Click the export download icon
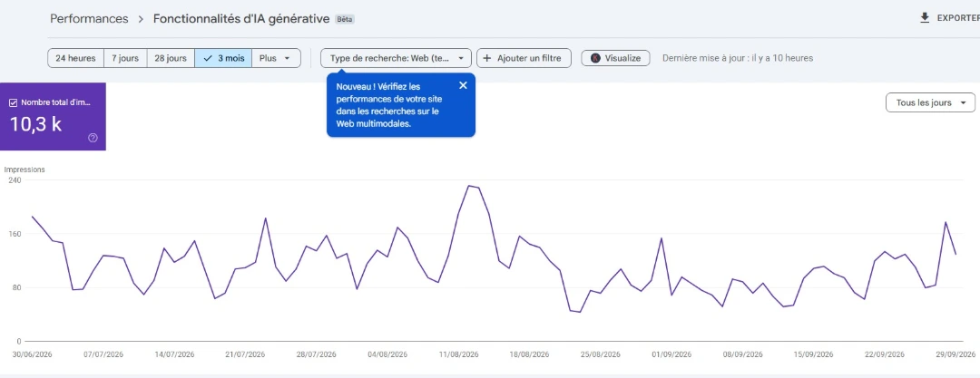The width and height of the screenshot is (980, 378). pos(925,18)
